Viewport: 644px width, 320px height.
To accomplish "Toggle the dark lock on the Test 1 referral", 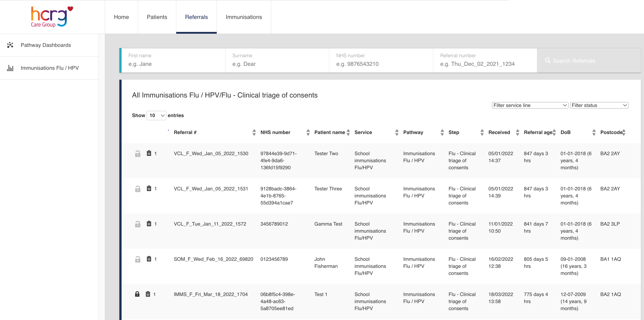I will (x=137, y=294).
